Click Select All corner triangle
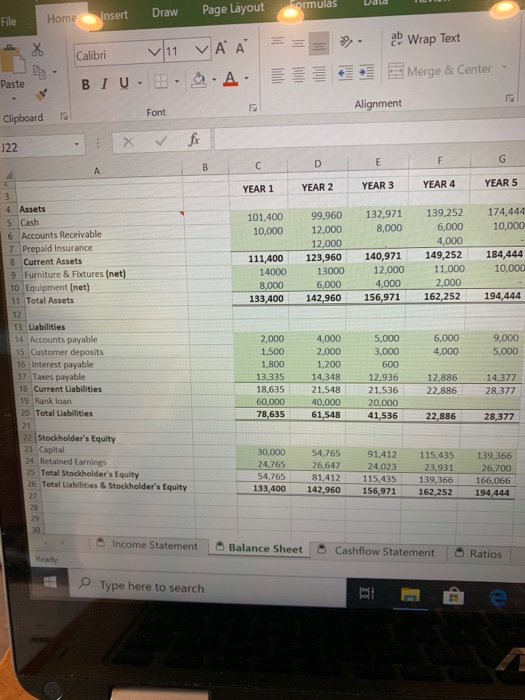The image size is (525, 700). (x=8, y=176)
